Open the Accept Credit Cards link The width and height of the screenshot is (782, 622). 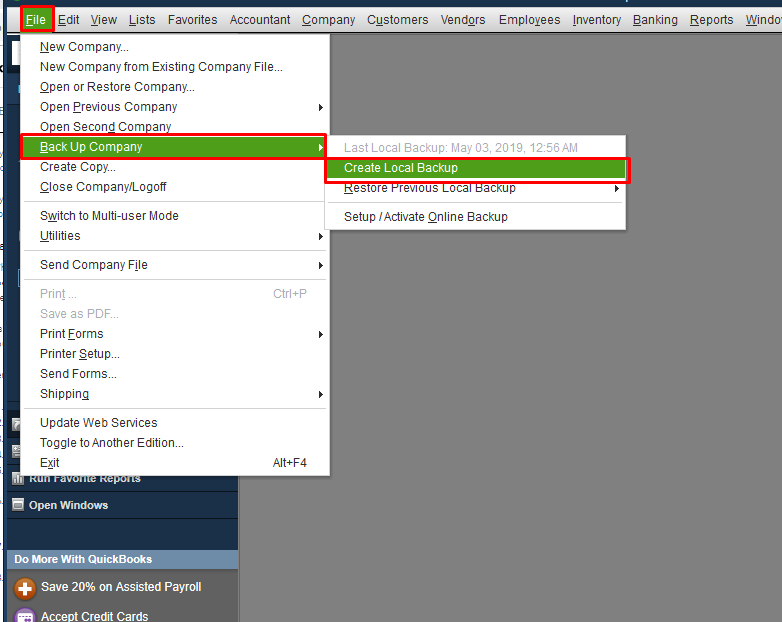pos(95,616)
